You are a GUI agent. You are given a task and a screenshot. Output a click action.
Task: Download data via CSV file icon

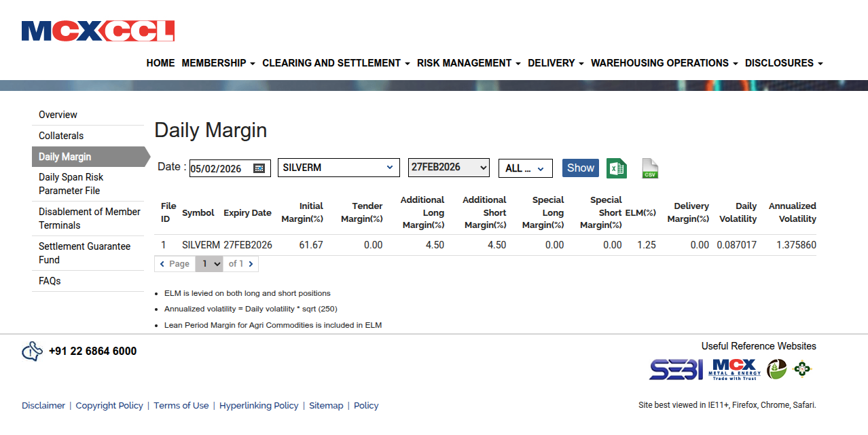point(650,168)
